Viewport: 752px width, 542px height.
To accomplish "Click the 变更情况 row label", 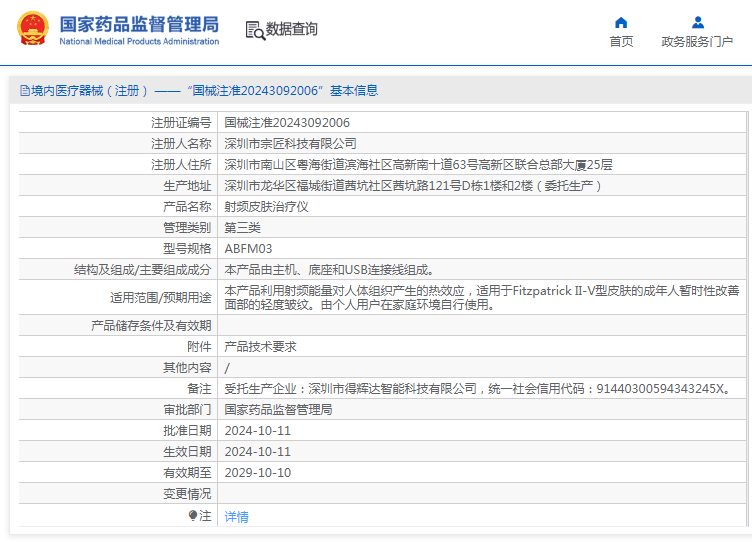I will [187, 494].
